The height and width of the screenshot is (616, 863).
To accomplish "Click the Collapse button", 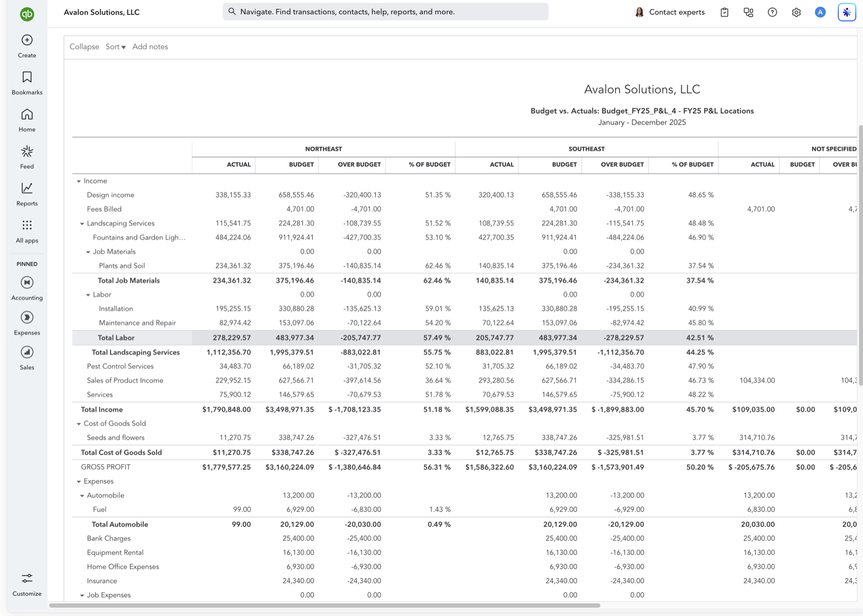I will click(84, 47).
